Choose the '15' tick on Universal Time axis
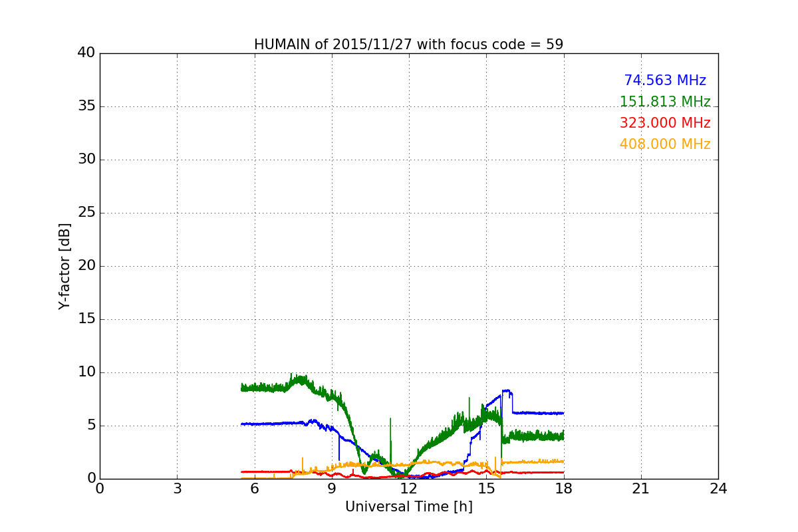The image size is (798, 532). (486, 488)
